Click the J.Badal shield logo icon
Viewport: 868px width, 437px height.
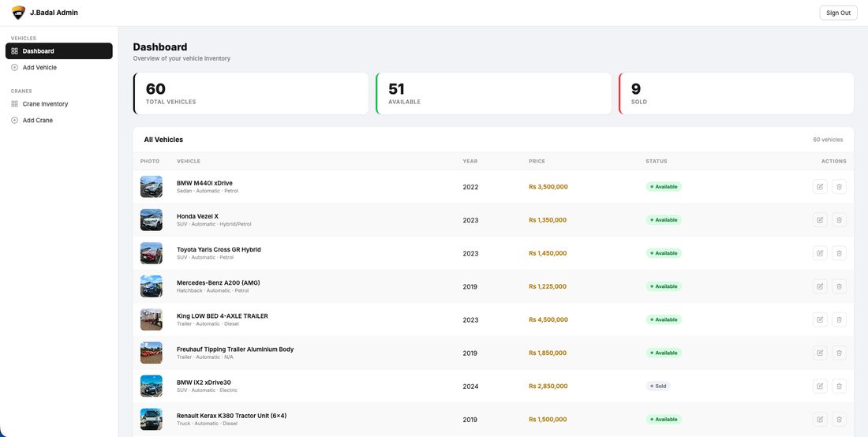pos(18,12)
